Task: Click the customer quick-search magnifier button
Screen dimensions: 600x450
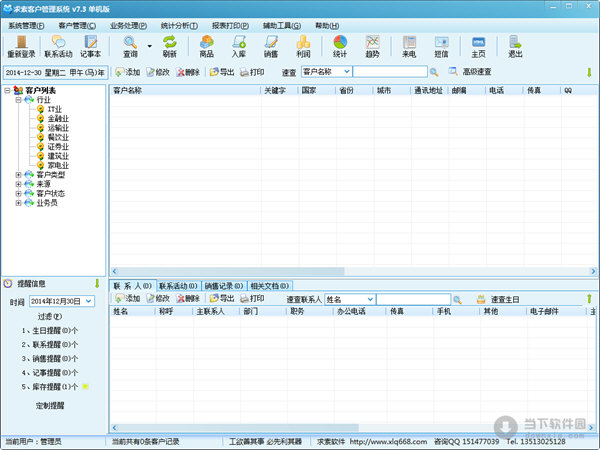Action: click(434, 72)
